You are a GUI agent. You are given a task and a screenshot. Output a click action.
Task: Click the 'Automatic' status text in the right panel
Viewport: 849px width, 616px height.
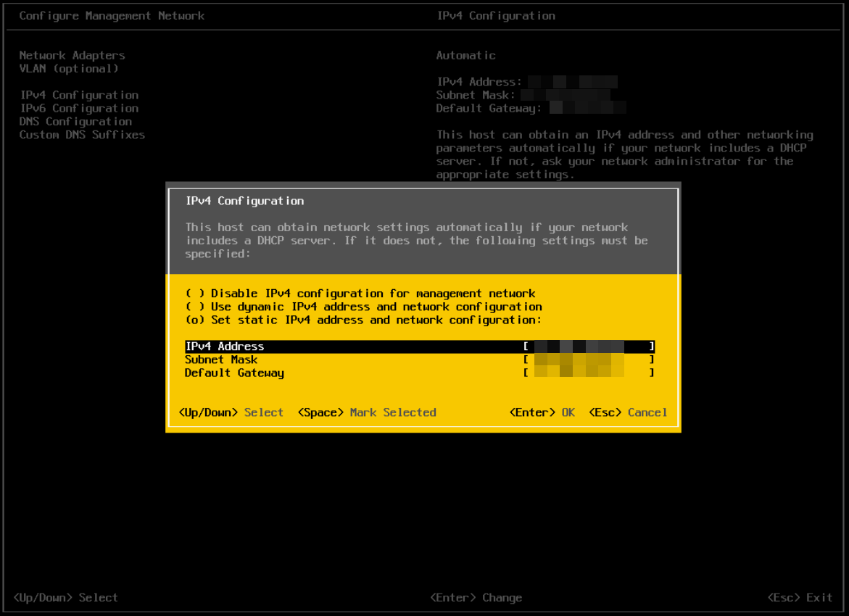click(465, 55)
